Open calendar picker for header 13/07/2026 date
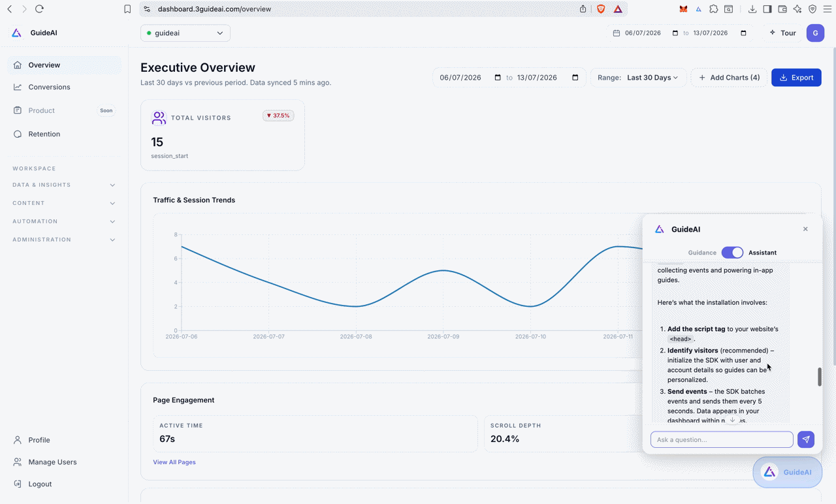This screenshot has width=836, height=504. pyautogui.click(x=743, y=33)
